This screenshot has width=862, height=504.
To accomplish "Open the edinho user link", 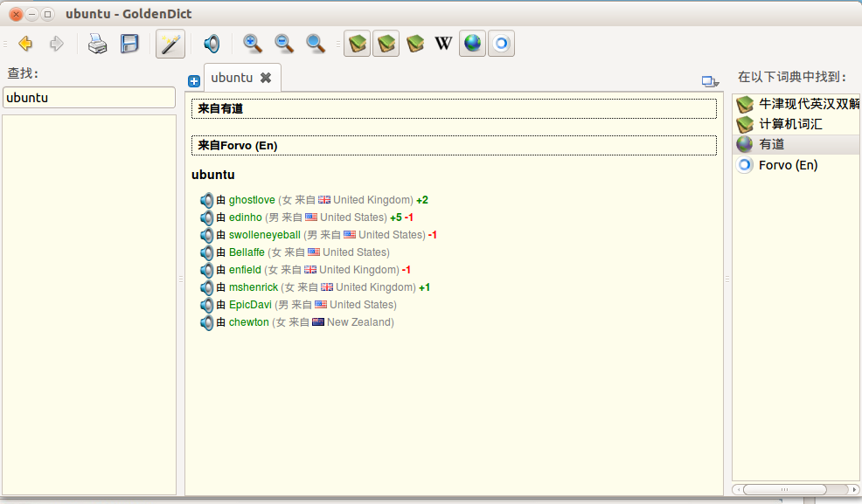I will (245, 217).
